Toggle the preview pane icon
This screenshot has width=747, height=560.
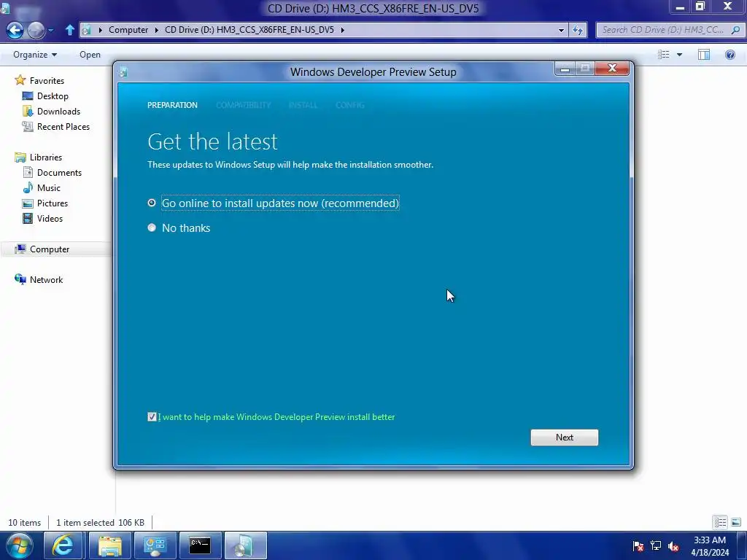[x=704, y=55]
